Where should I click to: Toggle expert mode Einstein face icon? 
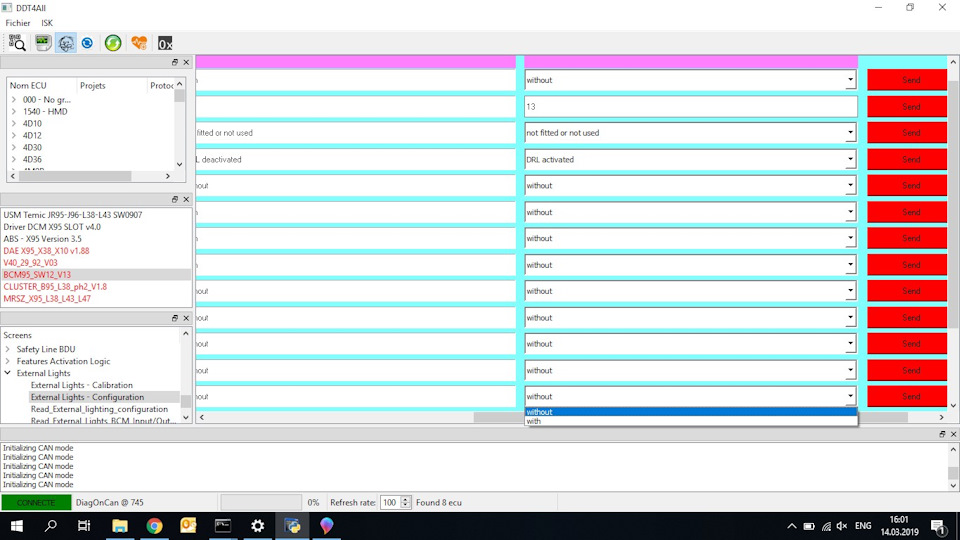(x=66, y=42)
